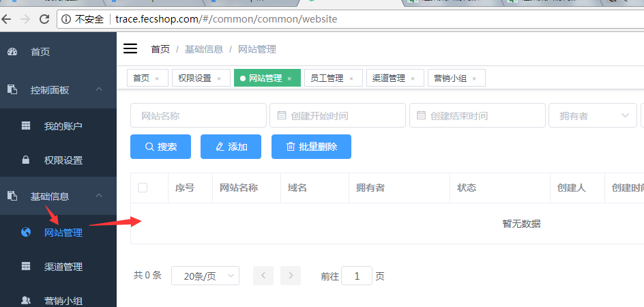The width and height of the screenshot is (644, 307).
Task: Click the lock icon next to 权限设置
Action: [25, 160]
